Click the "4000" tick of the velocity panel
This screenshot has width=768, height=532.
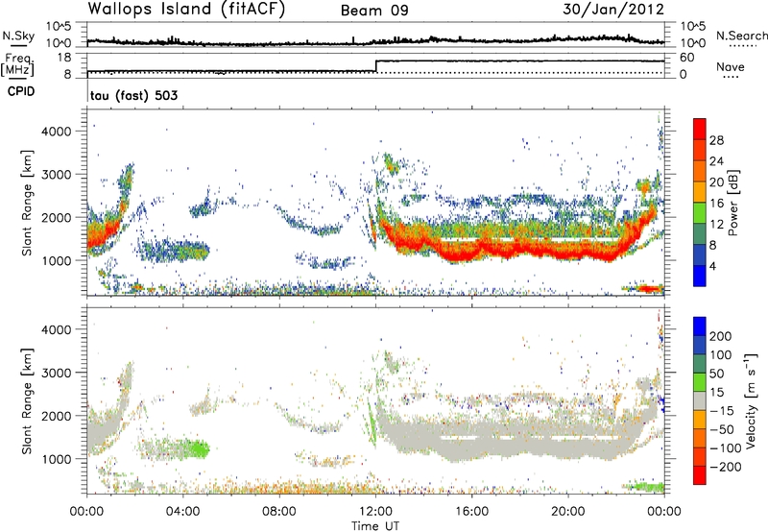tap(57, 329)
